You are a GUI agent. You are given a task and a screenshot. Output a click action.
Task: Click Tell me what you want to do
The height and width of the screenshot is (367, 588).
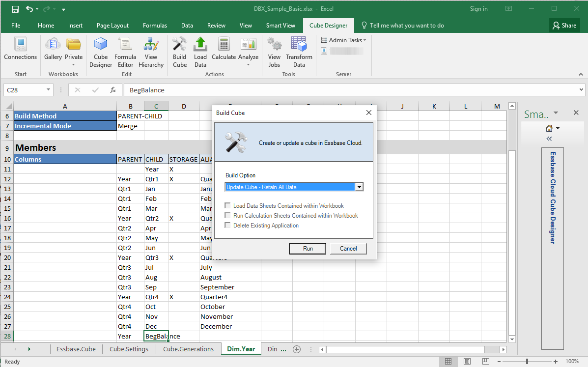(x=407, y=26)
